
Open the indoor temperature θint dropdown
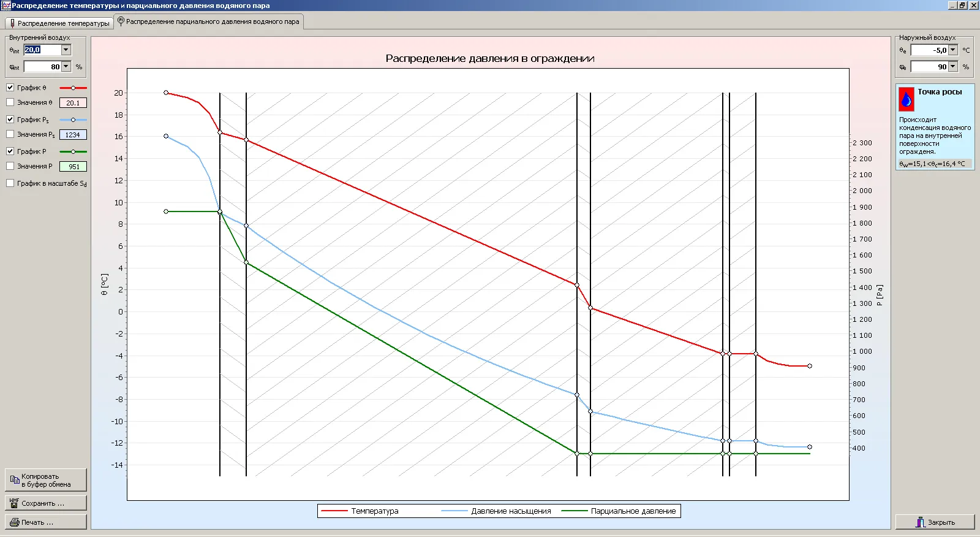coord(66,50)
